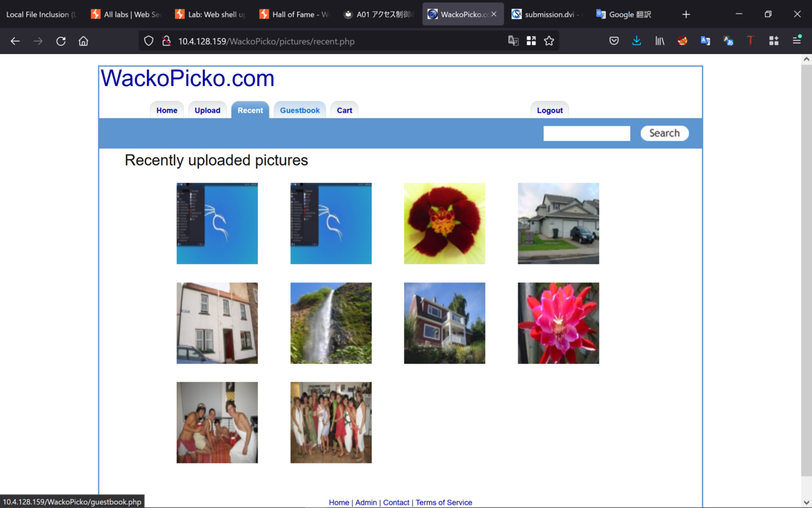
Task: Switch to the submission.dvi tab
Action: click(x=547, y=14)
